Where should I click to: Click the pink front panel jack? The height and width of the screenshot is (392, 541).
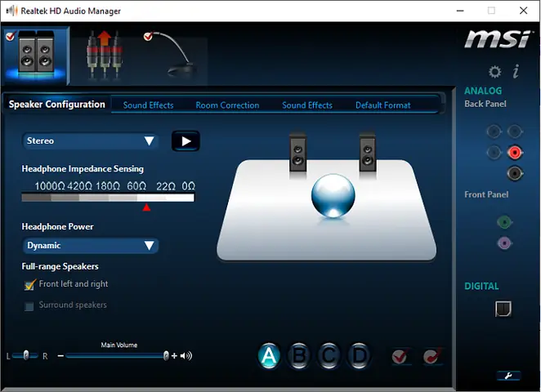[504, 243]
